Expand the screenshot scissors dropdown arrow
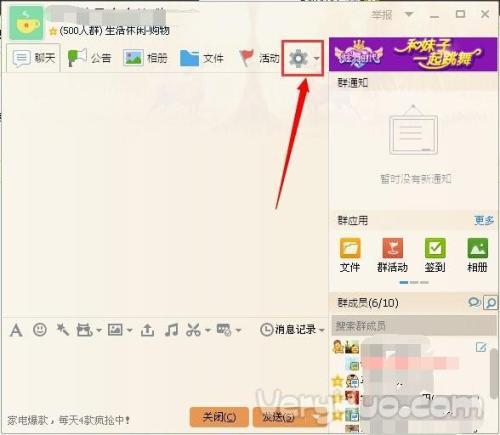The height and width of the screenshot is (435, 500). [208, 330]
